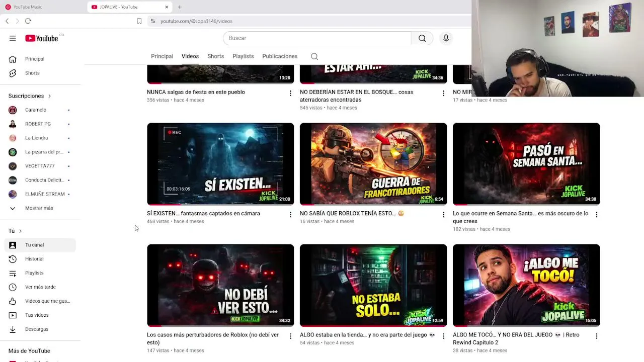Screen dimensions: 644x362
Task: Open VEGETTA777 subscription channel
Action: pos(40,166)
